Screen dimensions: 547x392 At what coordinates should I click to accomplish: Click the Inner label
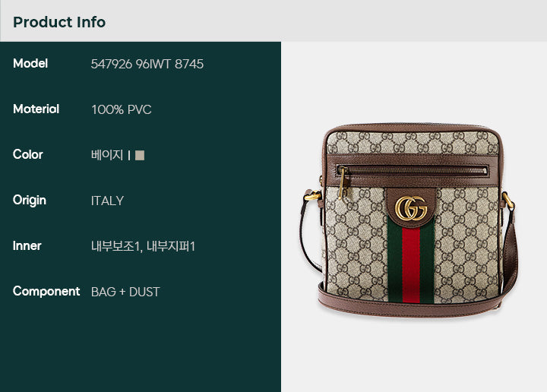click(27, 246)
